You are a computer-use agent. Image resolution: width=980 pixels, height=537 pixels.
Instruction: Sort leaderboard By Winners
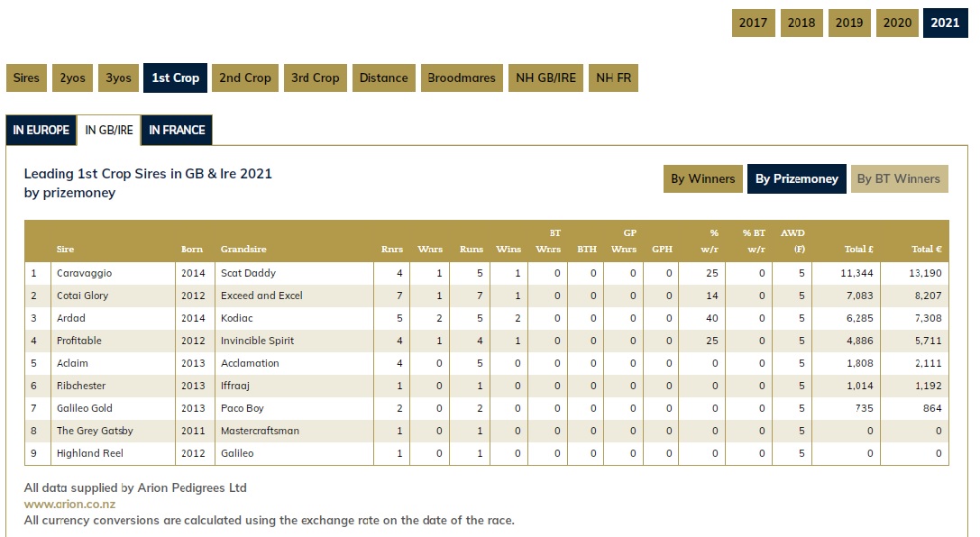(x=702, y=178)
